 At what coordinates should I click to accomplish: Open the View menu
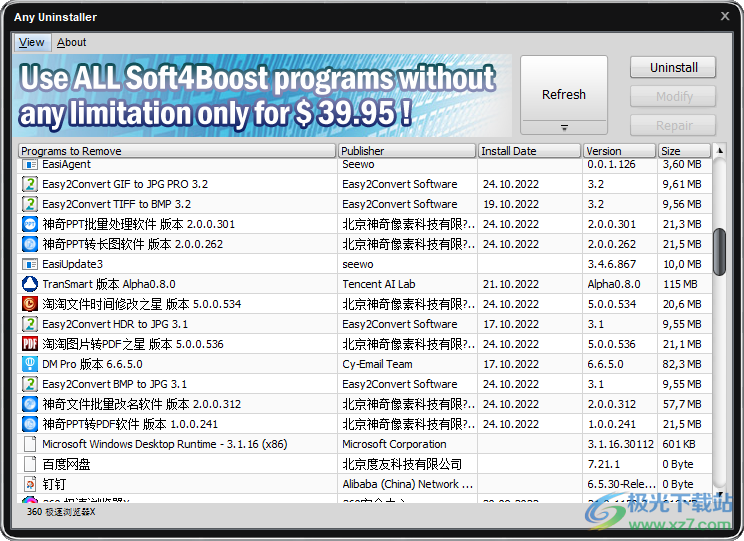(31, 42)
